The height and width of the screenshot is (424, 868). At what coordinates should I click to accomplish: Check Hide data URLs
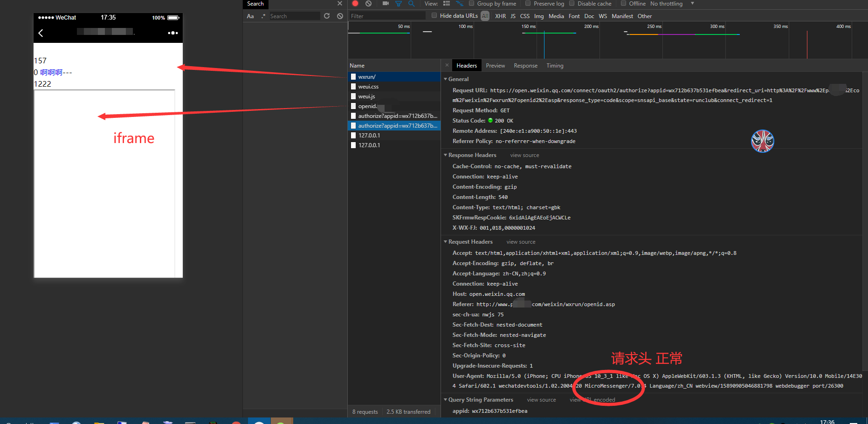(x=434, y=15)
